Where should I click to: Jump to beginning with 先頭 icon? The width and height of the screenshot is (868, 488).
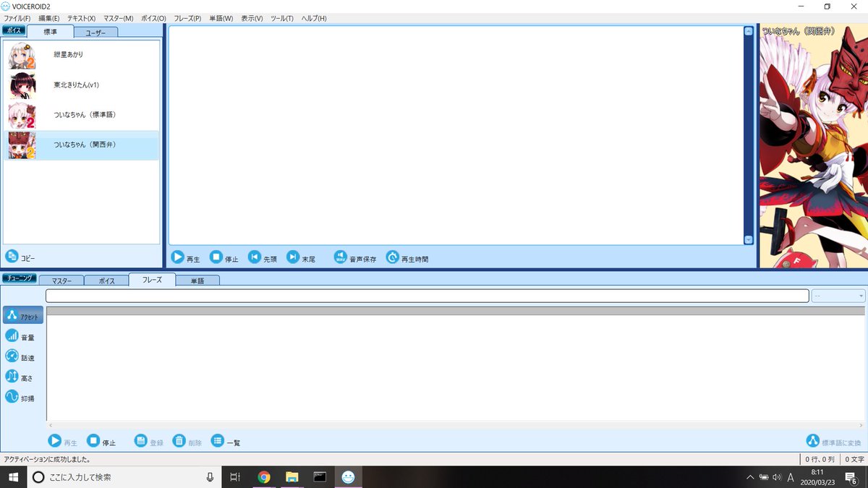click(255, 257)
